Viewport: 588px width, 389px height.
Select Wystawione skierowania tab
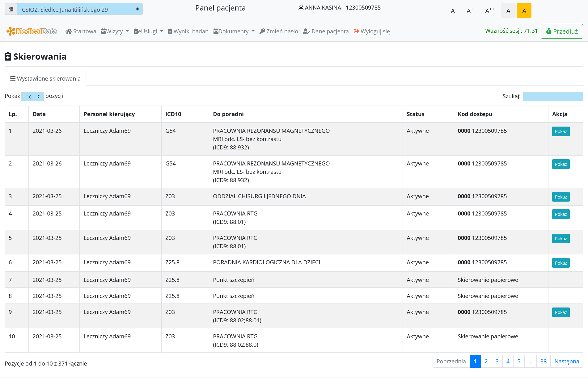[x=45, y=78]
